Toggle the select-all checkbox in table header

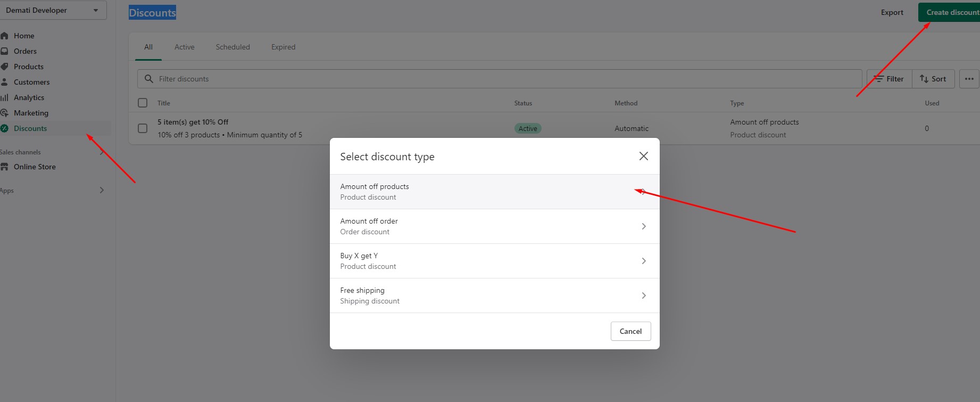143,103
